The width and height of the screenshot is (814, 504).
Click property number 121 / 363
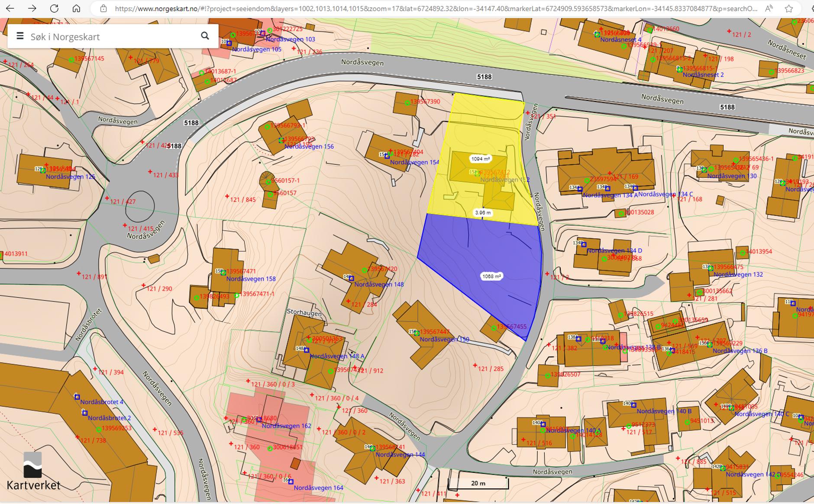tap(392, 481)
